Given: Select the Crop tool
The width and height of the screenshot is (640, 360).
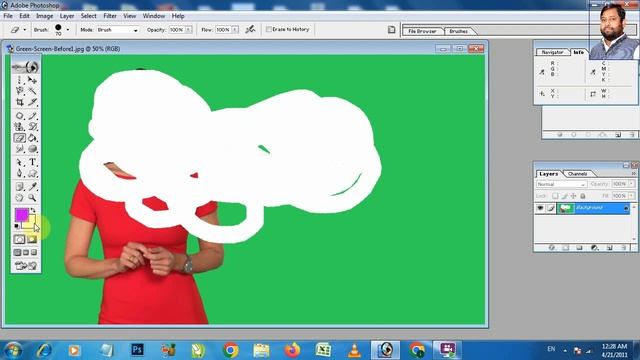Looking at the screenshot, I should tap(20, 102).
